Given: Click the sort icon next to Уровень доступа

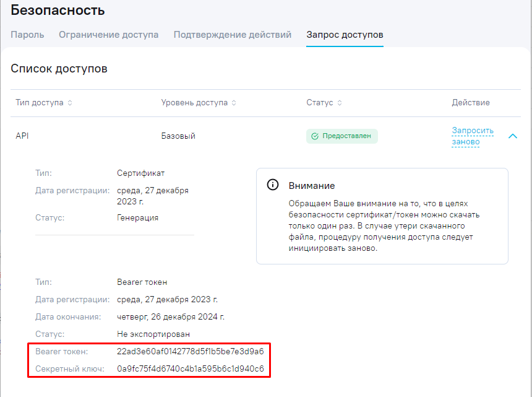Looking at the screenshot, I should point(234,103).
